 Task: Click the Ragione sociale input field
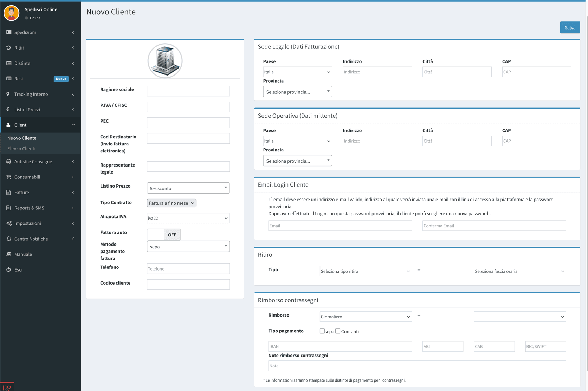click(x=188, y=91)
